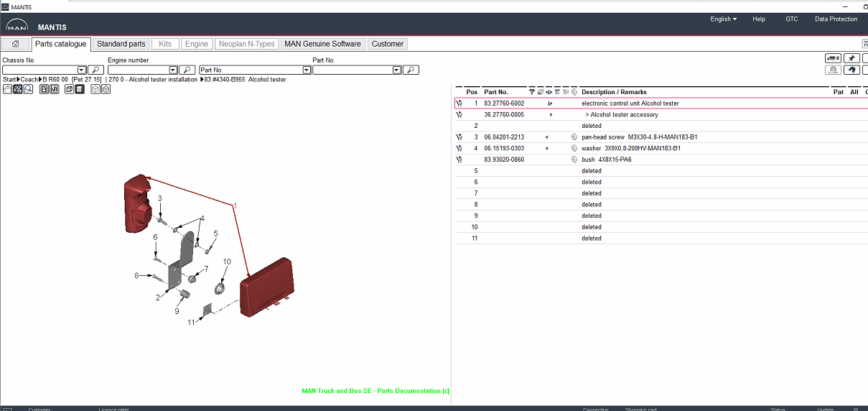Add washer 06.15193-0303 to cart
The height and width of the screenshot is (411, 868).
click(x=459, y=149)
